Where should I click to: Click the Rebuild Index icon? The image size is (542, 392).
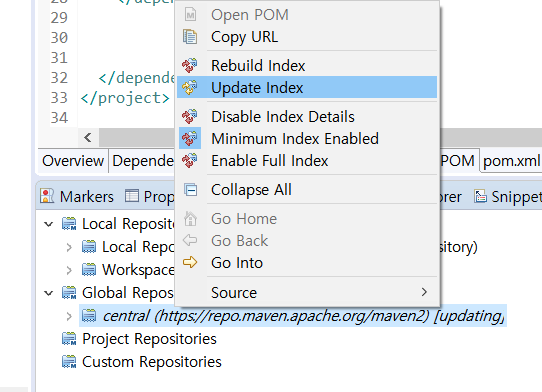point(190,66)
